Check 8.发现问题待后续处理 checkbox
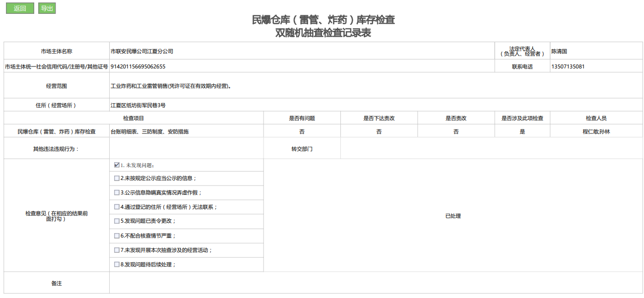 click(x=117, y=265)
